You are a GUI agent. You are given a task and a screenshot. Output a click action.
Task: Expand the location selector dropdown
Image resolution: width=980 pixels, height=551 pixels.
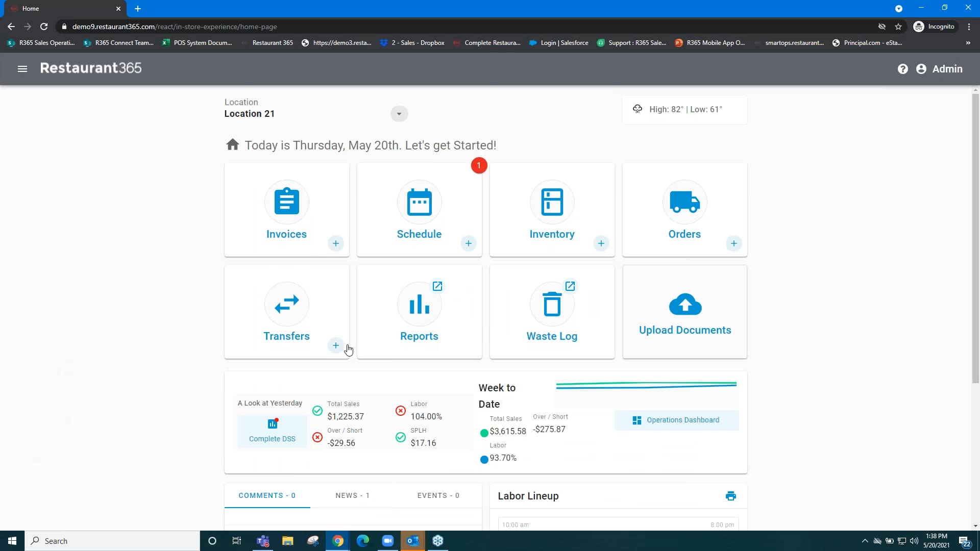[x=399, y=113]
